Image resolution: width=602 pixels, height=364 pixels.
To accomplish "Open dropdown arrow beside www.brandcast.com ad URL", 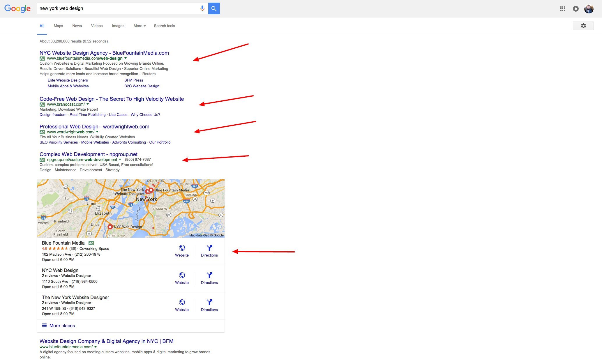I will click(x=88, y=104).
